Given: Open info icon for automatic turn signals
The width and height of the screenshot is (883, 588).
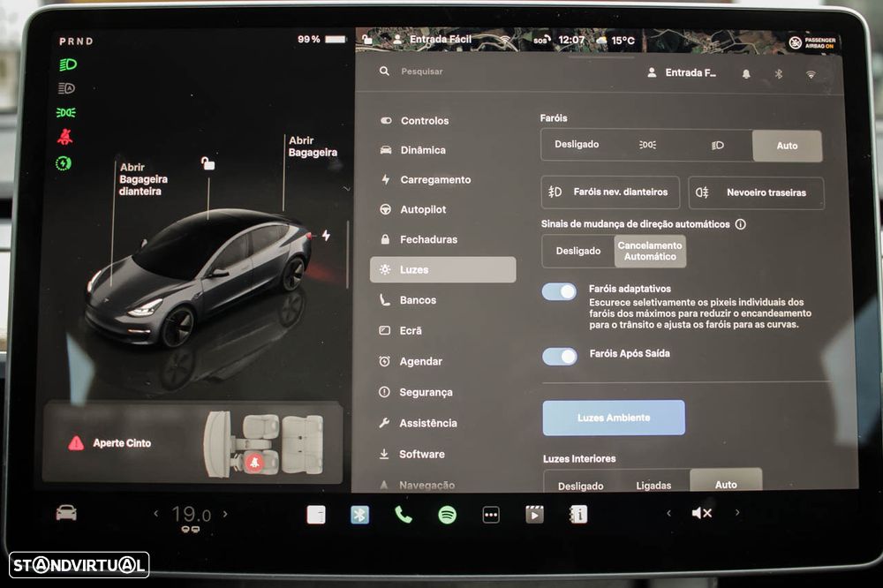Looking at the screenshot, I should pyautogui.click(x=741, y=224).
